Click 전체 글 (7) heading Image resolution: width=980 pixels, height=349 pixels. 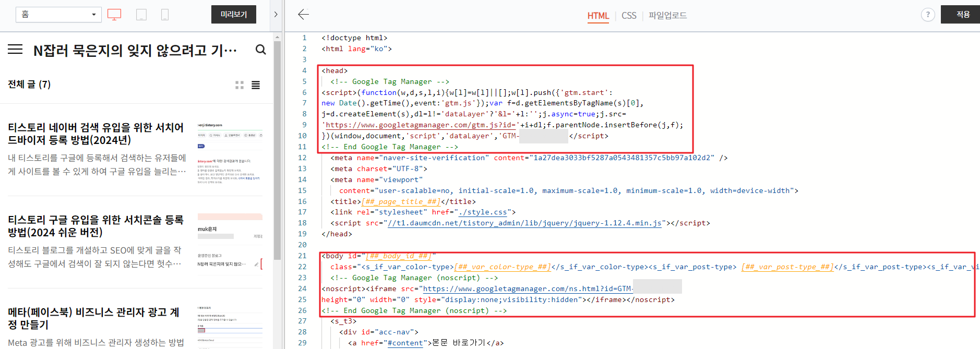tap(29, 85)
